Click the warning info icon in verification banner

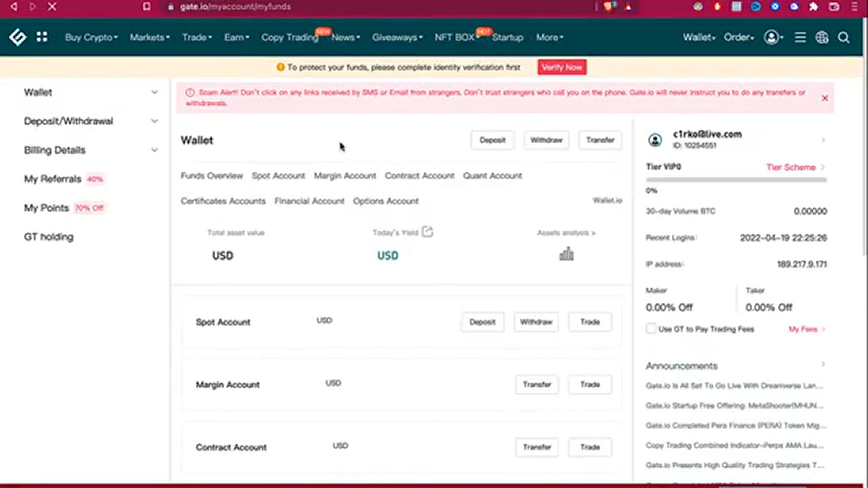280,67
